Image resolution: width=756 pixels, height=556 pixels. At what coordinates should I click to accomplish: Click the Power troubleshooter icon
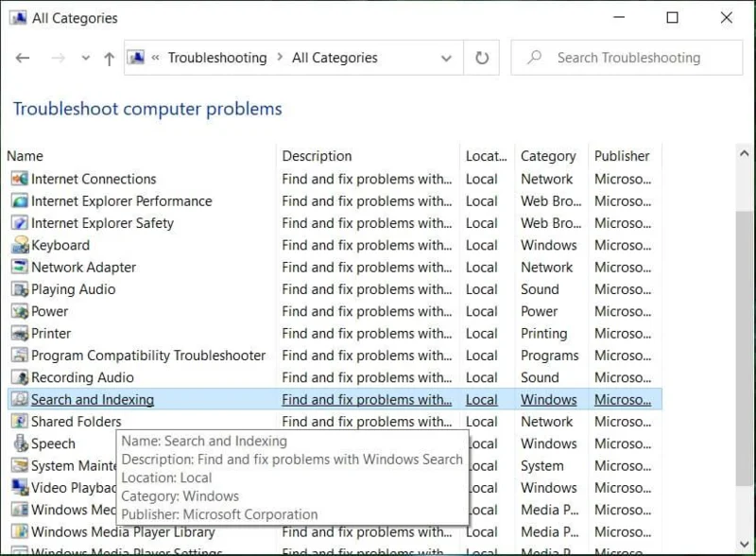(x=20, y=311)
